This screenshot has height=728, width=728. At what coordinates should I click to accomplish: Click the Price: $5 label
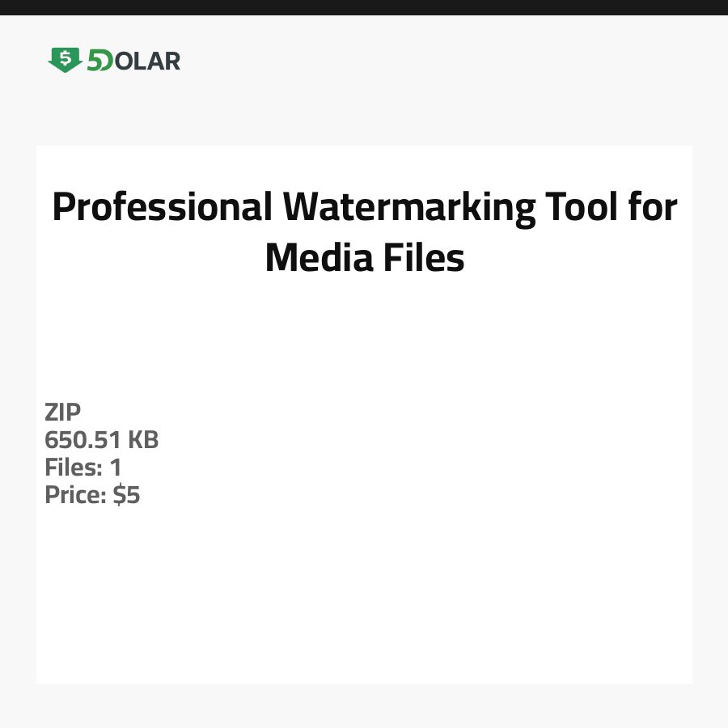(92, 495)
